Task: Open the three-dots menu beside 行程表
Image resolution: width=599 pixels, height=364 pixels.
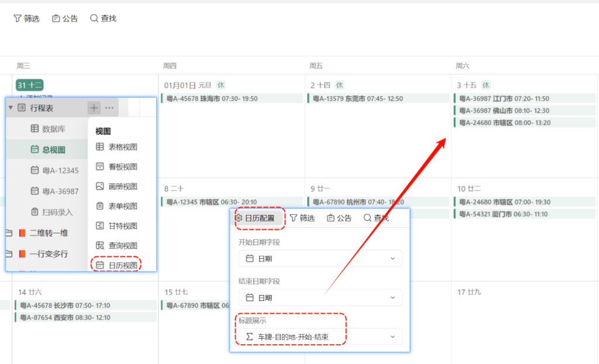Action: pos(109,108)
